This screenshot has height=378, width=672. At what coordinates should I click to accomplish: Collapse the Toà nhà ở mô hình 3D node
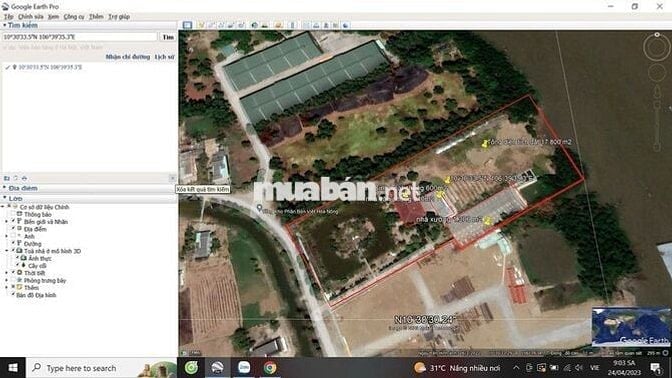coord(6,250)
